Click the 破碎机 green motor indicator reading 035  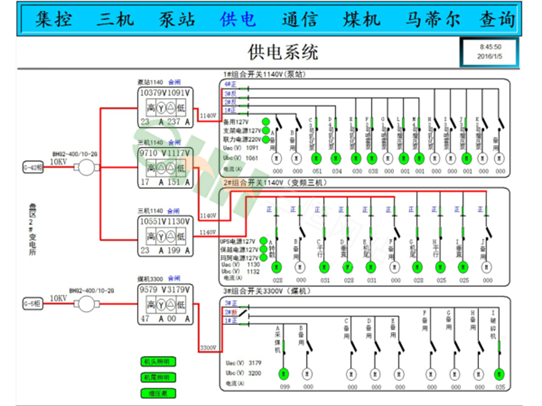point(499,374)
